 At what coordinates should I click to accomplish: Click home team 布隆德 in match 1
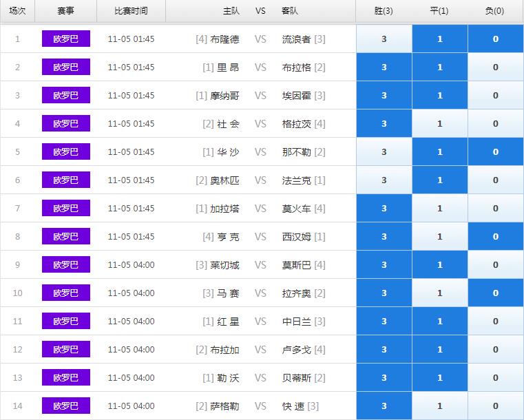[225, 39]
